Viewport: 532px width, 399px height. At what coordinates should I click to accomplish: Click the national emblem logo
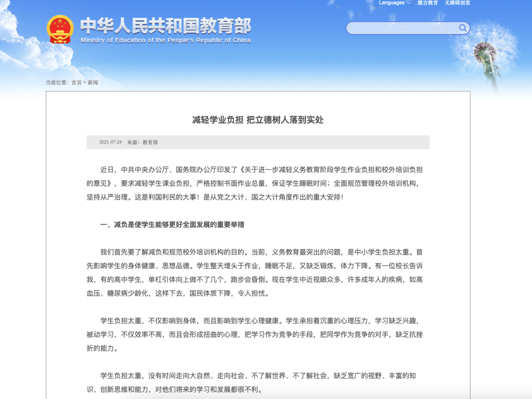[x=60, y=29]
